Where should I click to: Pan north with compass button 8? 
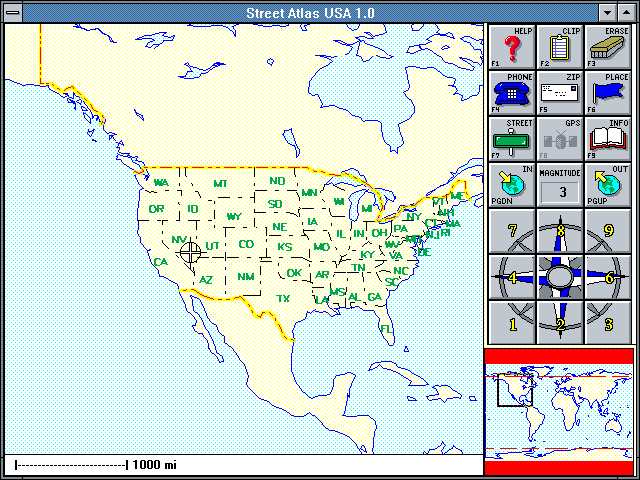point(560,231)
